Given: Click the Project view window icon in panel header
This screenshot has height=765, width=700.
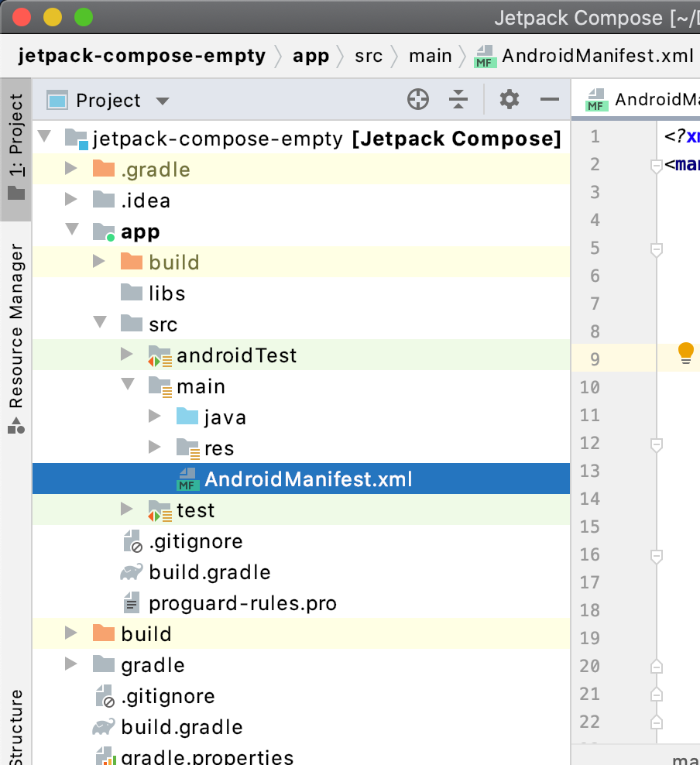Looking at the screenshot, I should coord(57,101).
